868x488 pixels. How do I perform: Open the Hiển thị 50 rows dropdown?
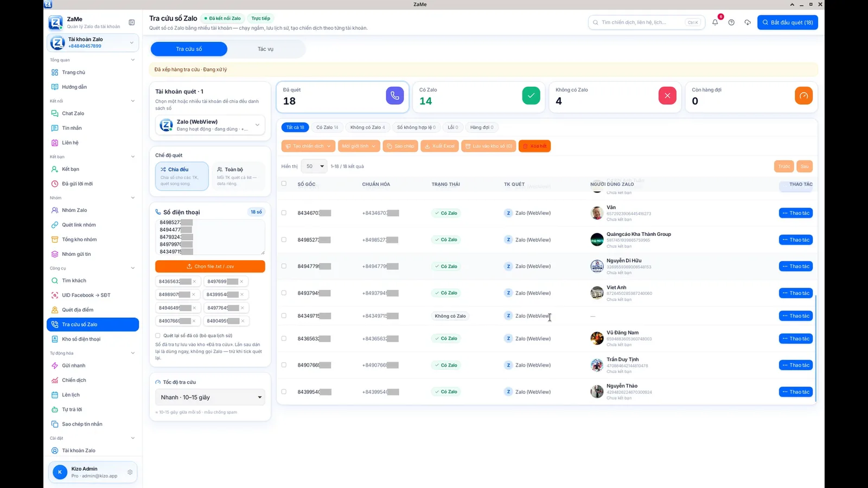[x=315, y=166]
